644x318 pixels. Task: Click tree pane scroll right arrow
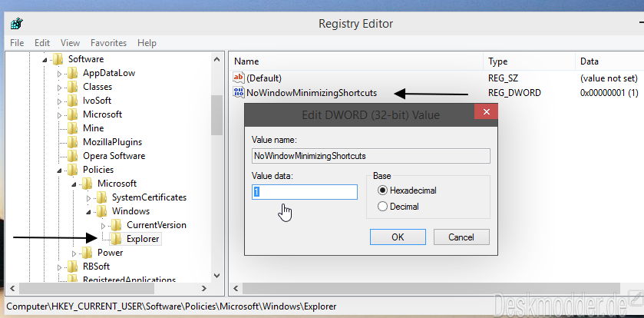(204, 288)
